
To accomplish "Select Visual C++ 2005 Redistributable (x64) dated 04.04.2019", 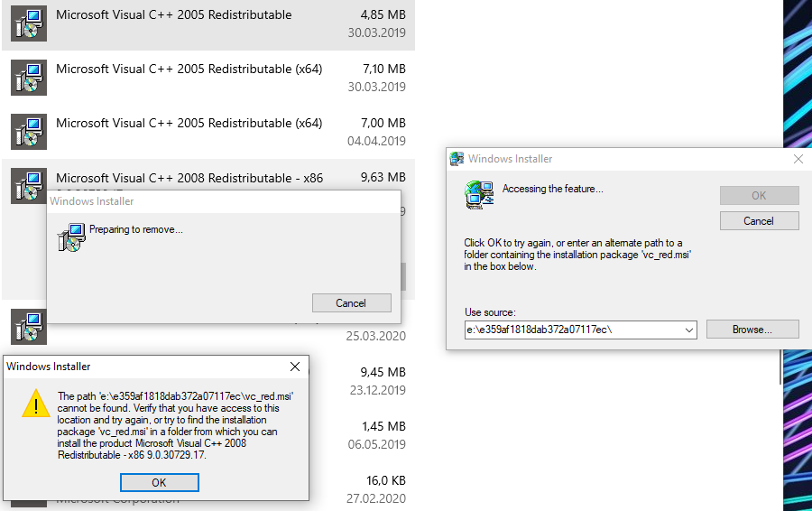I will [208, 132].
